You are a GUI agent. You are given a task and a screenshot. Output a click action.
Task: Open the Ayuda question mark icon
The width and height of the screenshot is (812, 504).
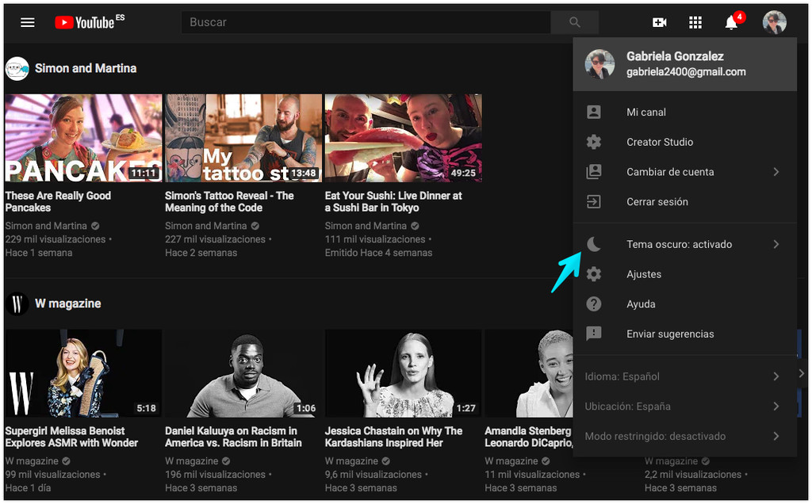[x=594, y=304]
